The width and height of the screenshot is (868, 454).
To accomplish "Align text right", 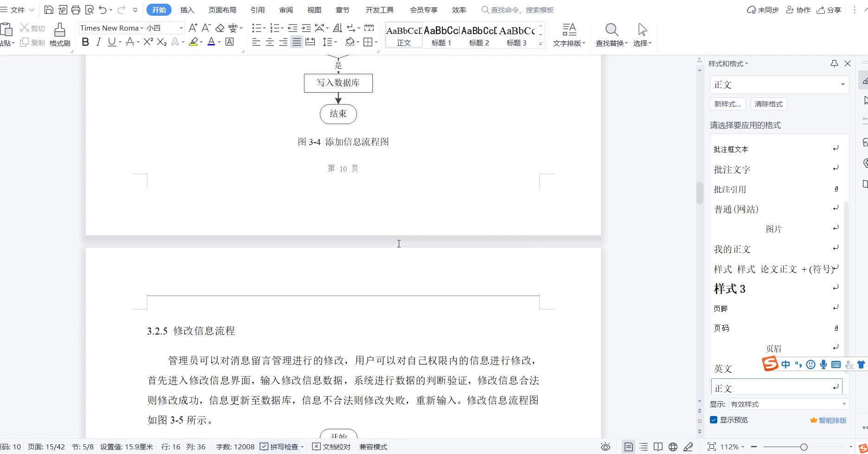I will pos(283,42).
